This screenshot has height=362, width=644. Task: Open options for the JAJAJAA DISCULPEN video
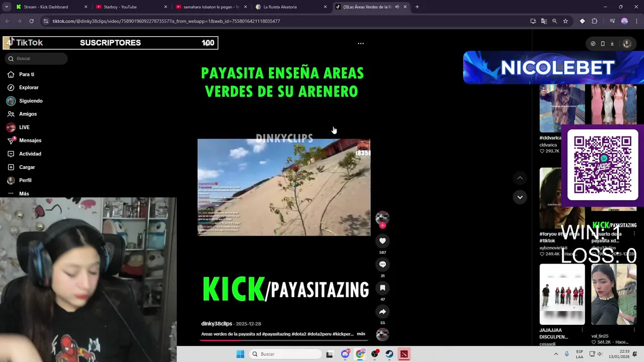click(x=582, y=330)
